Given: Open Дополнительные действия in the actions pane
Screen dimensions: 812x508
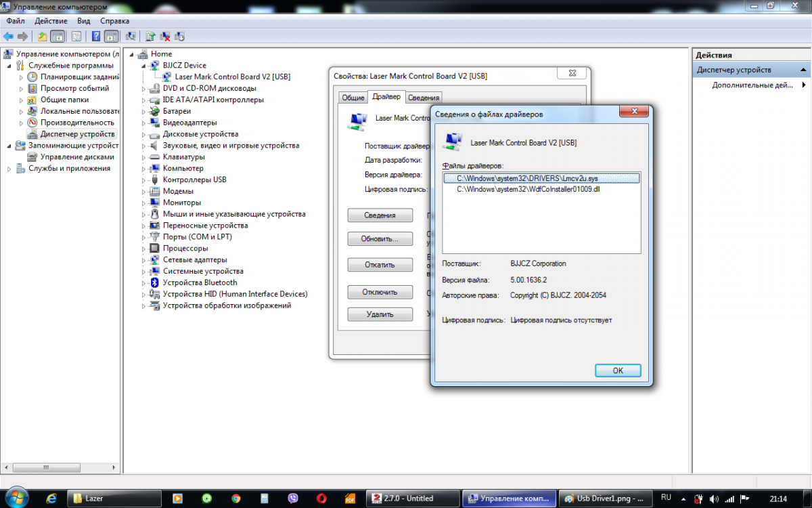Looking at the screenshot, I should coord(752,85).
